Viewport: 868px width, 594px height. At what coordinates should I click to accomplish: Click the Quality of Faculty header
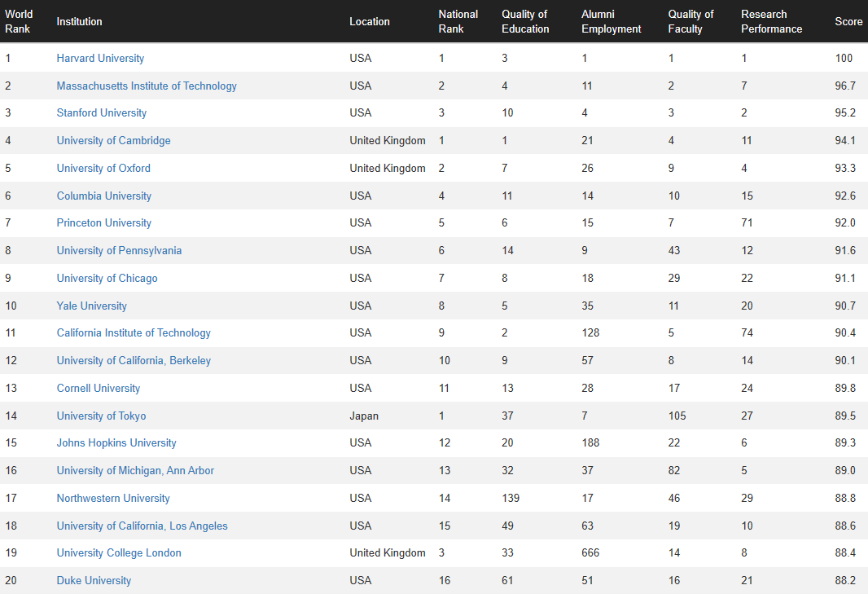coord(690,22)
